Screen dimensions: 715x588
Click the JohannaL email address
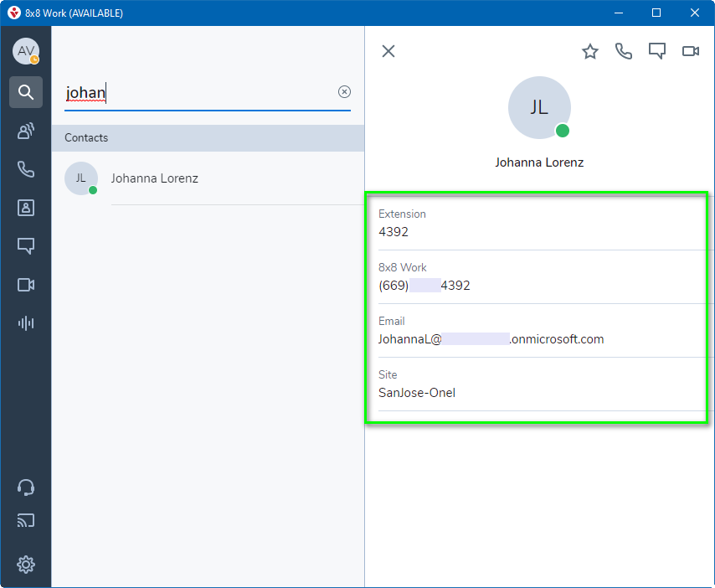pos(491,339)
